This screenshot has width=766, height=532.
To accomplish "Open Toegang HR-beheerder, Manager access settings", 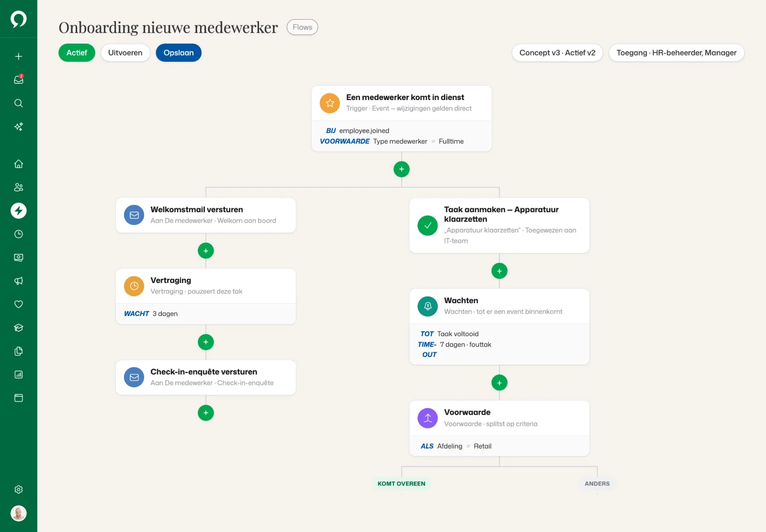I will [676, 53].
